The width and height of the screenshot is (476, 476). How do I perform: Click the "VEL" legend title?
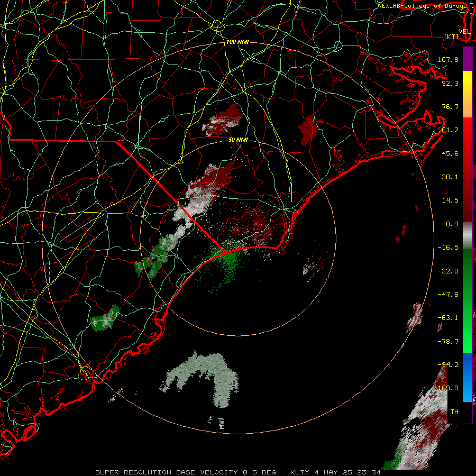[464, 32]
